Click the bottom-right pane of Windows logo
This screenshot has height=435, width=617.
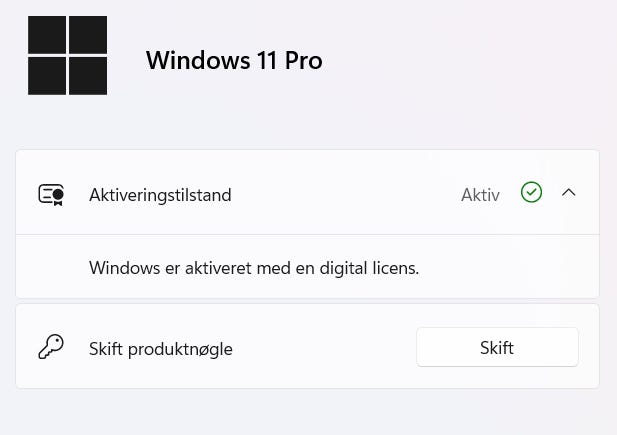click(x=88, y=76)
